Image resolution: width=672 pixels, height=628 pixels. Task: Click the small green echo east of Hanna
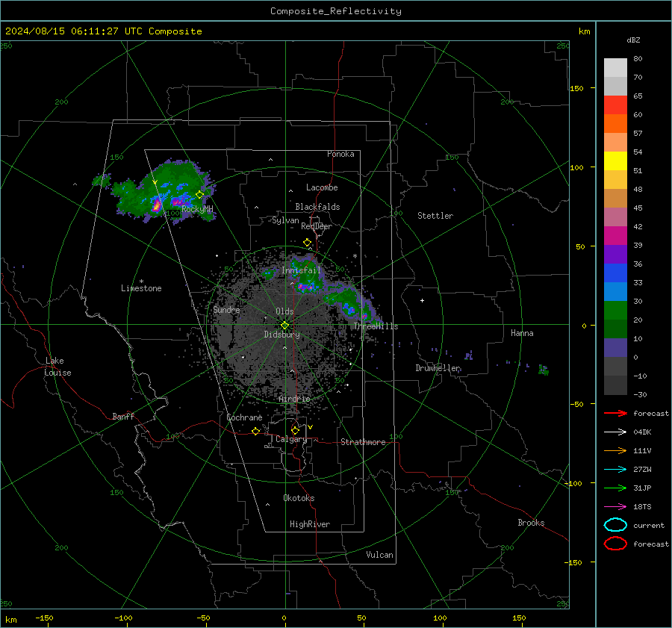(544, 370)
